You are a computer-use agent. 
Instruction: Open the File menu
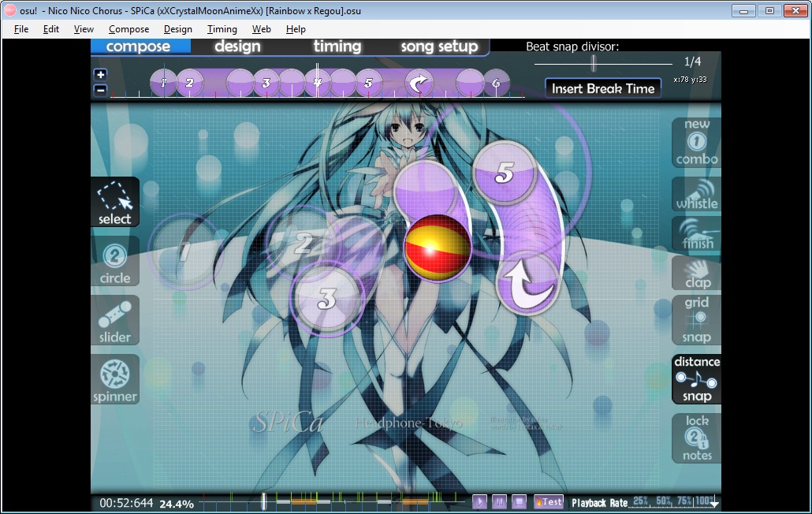point(21,29)
